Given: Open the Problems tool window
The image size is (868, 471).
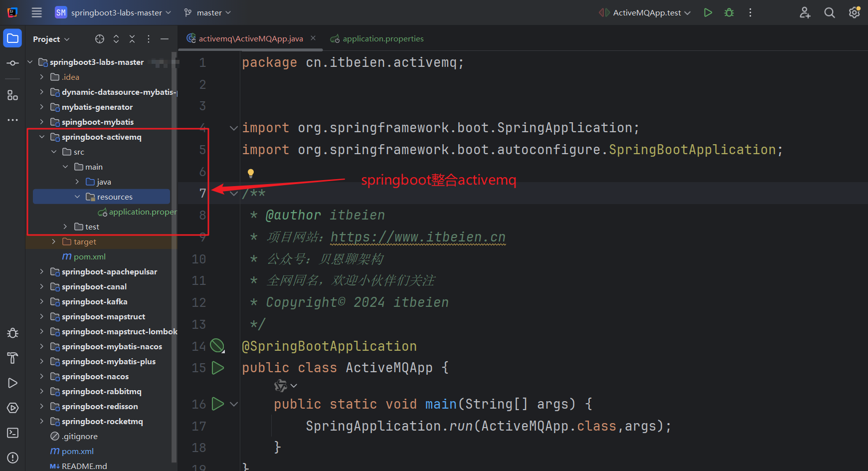Looking at the screenshot, I should pyautogui.click(x=12, y=458).
